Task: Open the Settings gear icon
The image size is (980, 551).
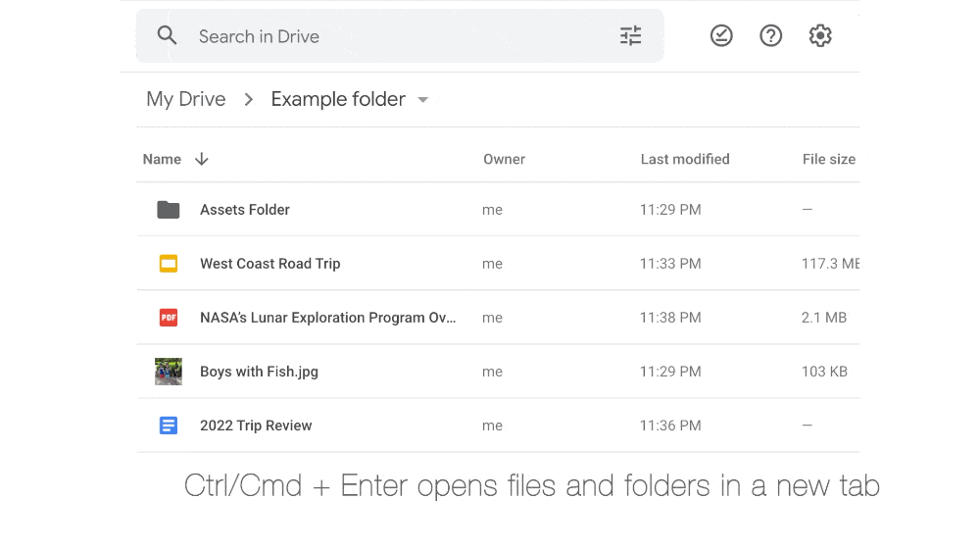Action: coord(820,36)
